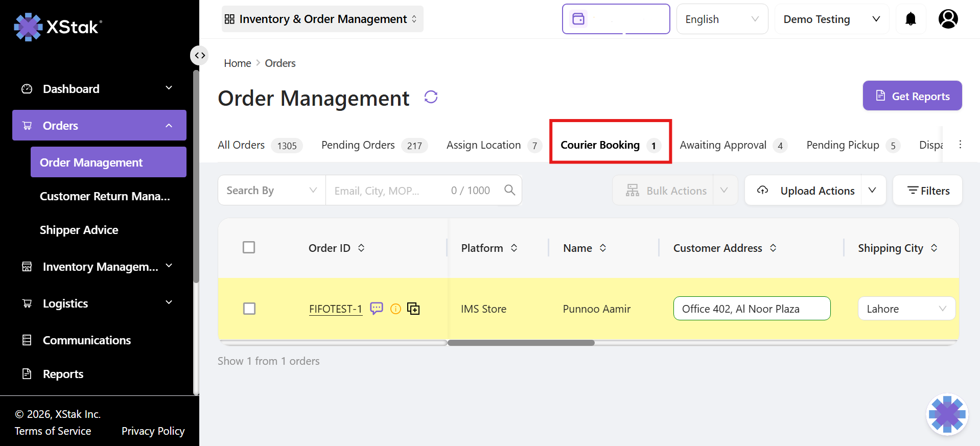Open the comment icon for FIFOTEST-1
The width and height of the screenshot is (980, 446).
pyautogui.click(x=377, y=309)
